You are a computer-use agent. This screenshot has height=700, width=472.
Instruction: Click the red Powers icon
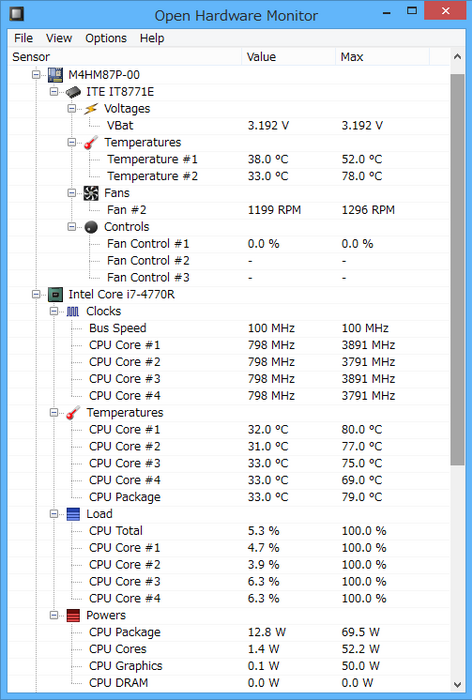coord(73,616)
